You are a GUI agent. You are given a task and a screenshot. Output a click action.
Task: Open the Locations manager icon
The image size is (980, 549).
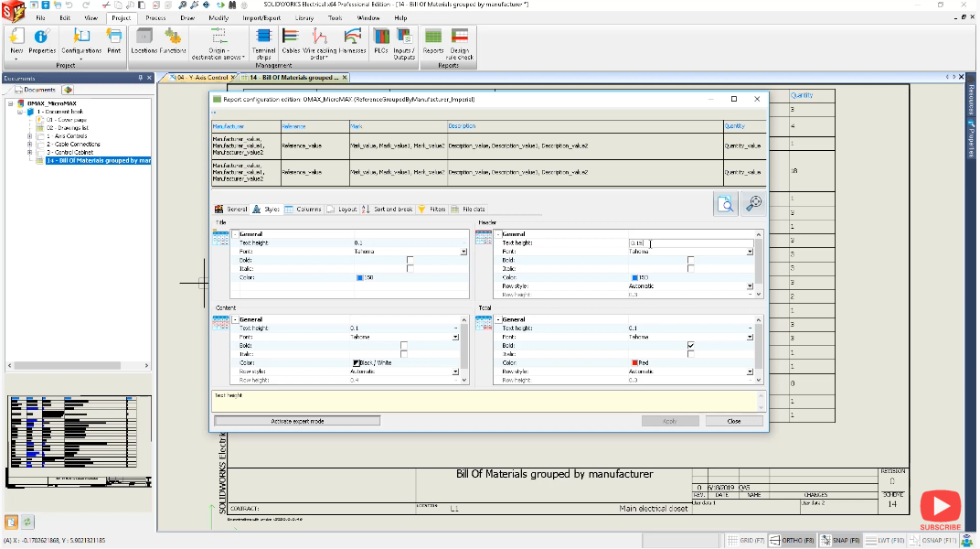(144, 42)
